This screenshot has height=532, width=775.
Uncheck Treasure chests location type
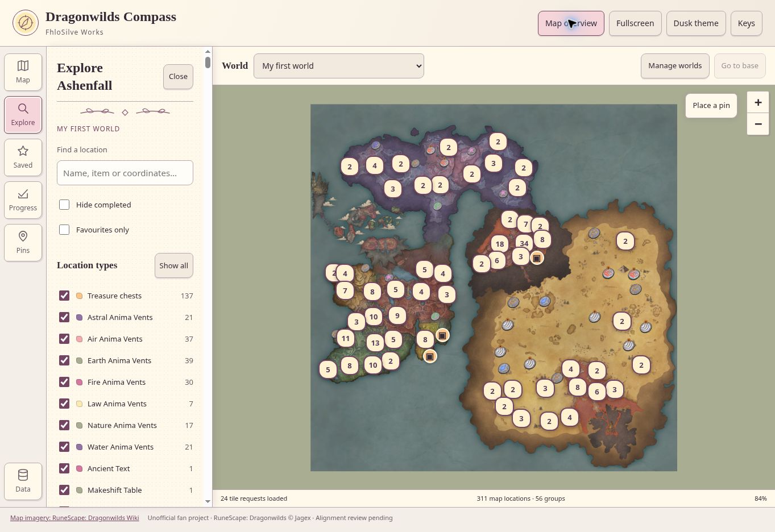pyautogui.click(x=64, y=296)
